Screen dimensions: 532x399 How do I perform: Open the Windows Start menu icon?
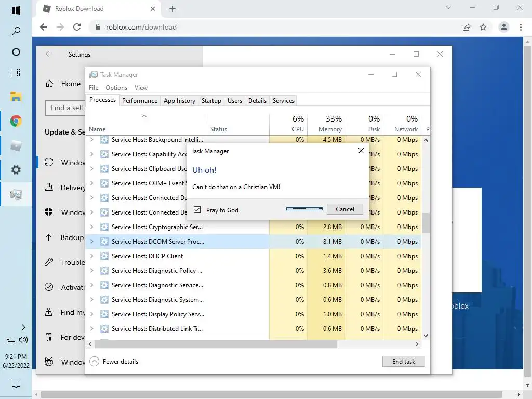click(16, 10)
